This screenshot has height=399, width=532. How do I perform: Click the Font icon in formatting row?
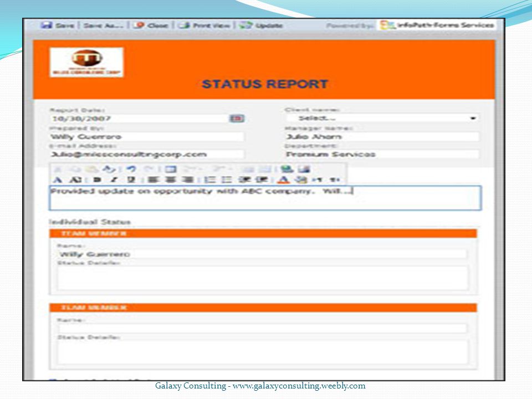(x=58, y=180)
